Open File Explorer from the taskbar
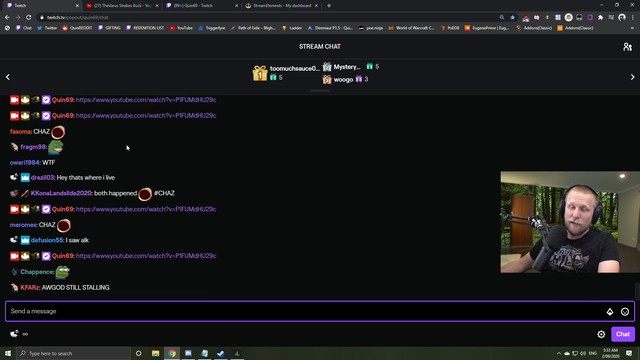Viewport: 640px width, 360px height. [156, 353]
